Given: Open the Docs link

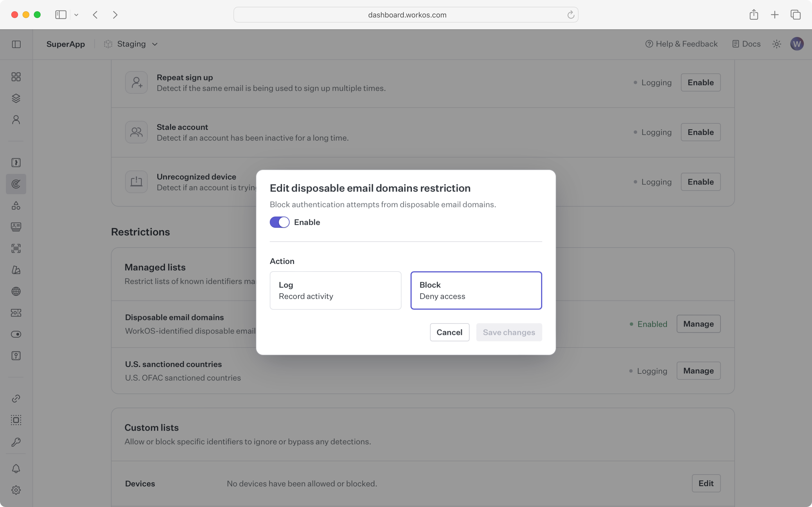Looking at the screenshot, I should pyautogui.click(x=746, y=44).
